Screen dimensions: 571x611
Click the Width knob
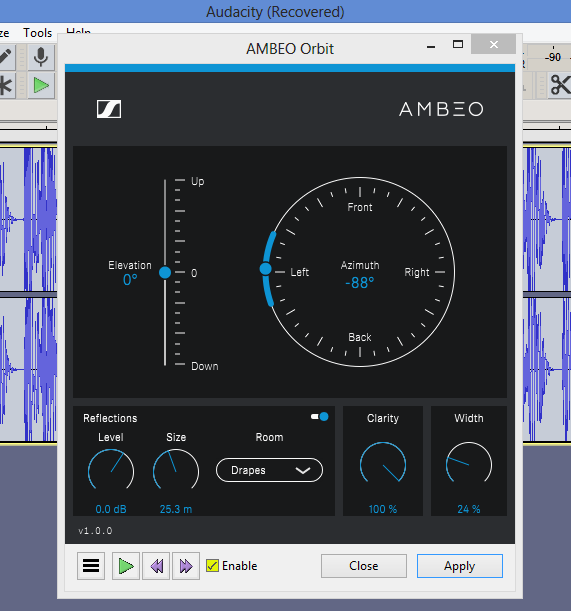click(469, 464)
